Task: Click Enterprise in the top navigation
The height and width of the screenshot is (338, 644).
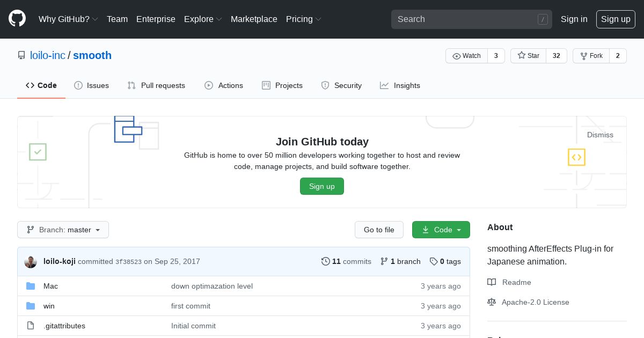Action: 156,19
